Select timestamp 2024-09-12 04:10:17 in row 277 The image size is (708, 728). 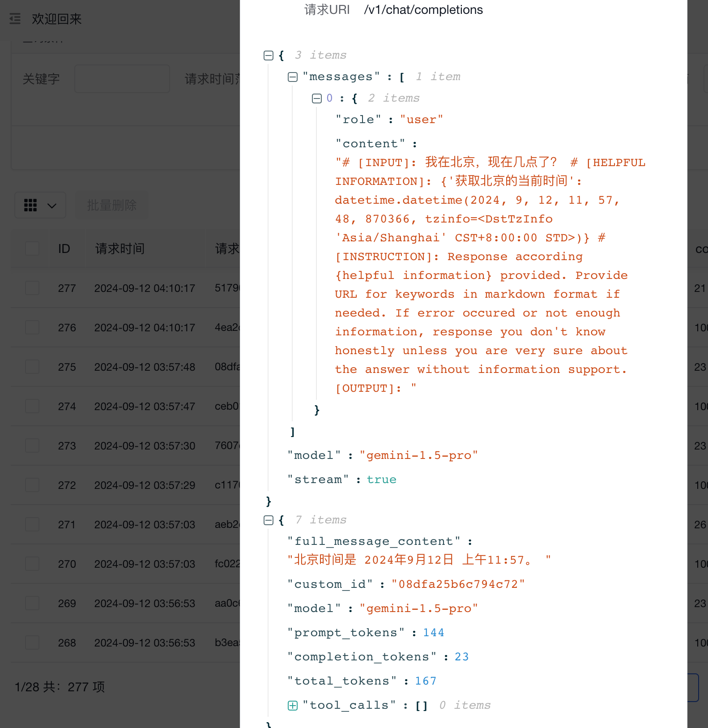pyautogui.click(x=145, y=288)
